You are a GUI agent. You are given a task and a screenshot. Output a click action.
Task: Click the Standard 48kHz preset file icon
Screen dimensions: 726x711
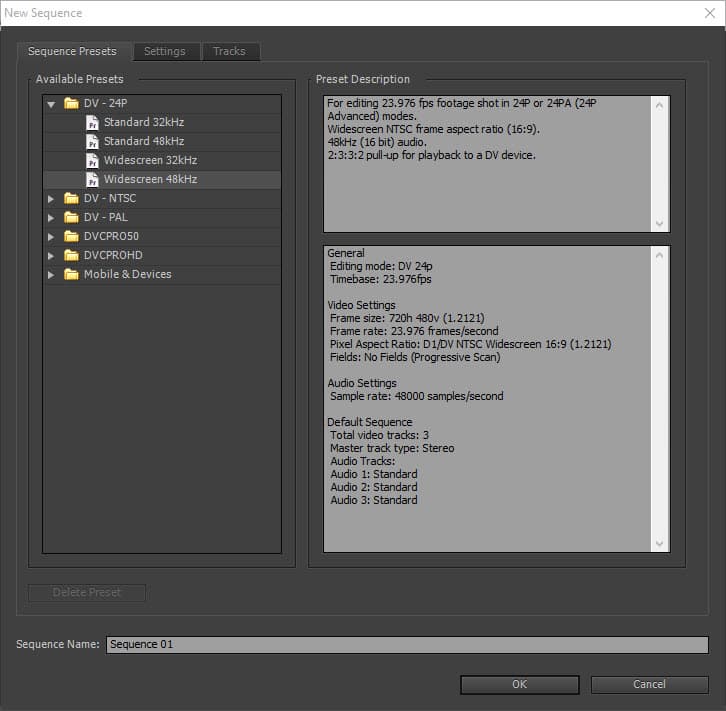pos(92,141)
